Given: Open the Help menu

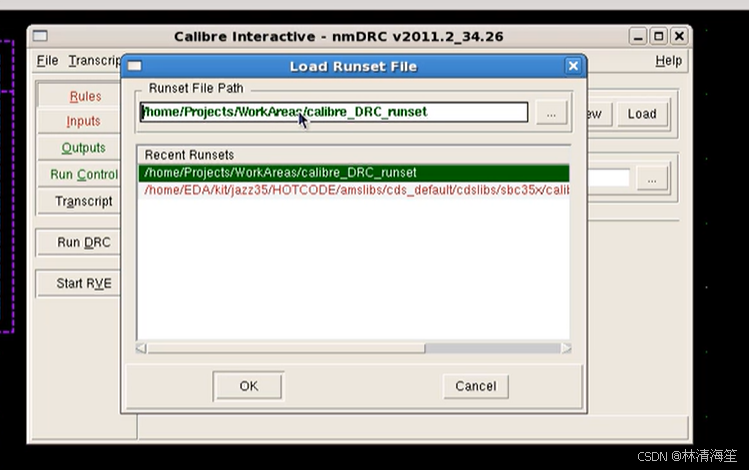Looking at the screenshot, I should point(668,61).
